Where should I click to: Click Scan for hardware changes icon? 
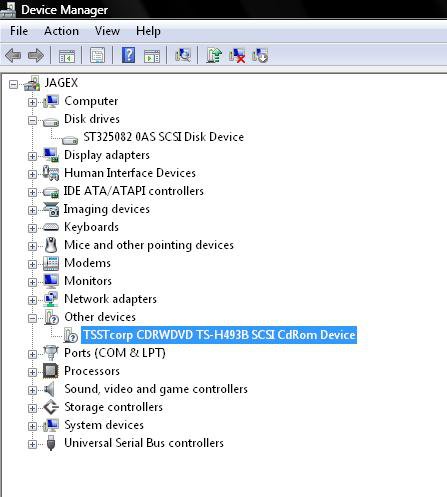183,55
